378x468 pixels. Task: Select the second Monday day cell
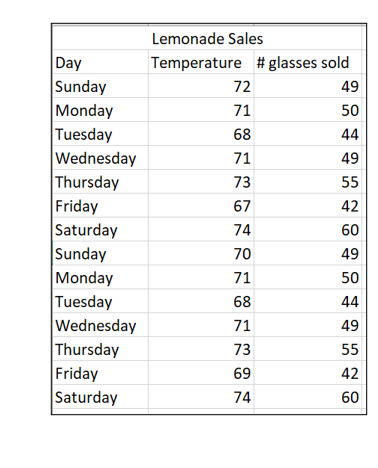pyautogui.click(x=100, y=277)
